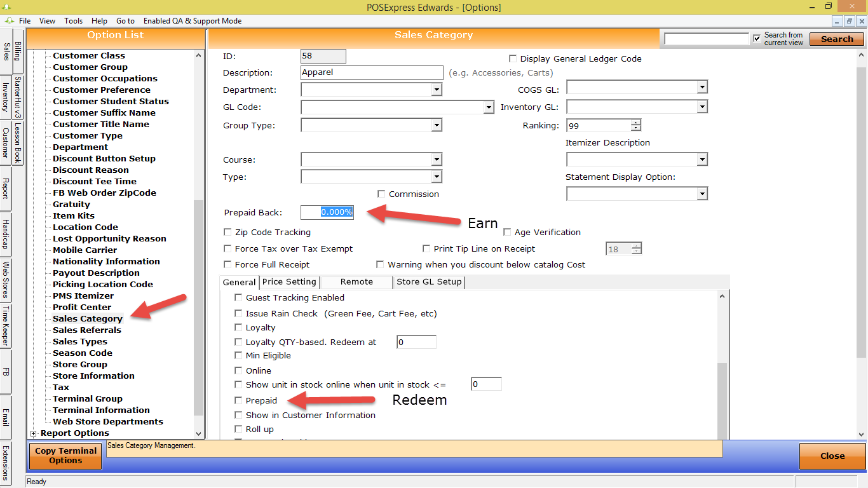Viewport: 868px width, 488px height.
Task: Click the Prepaid Back percentage field
Action: point(327,212)
